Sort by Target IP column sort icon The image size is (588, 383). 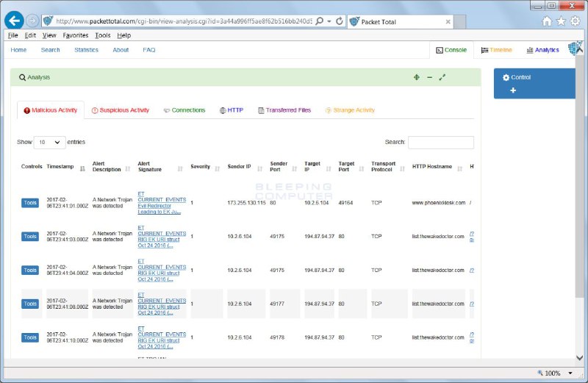coord(329,169)
